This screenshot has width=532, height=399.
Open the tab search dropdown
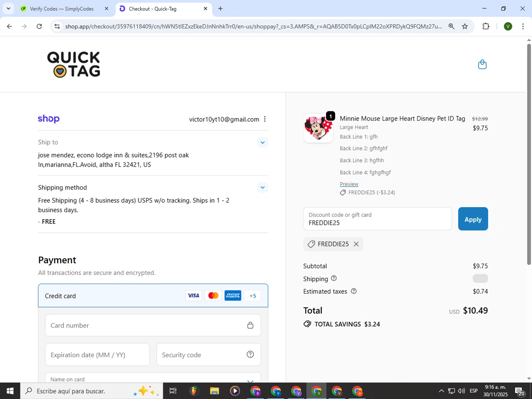pos(9,9)
